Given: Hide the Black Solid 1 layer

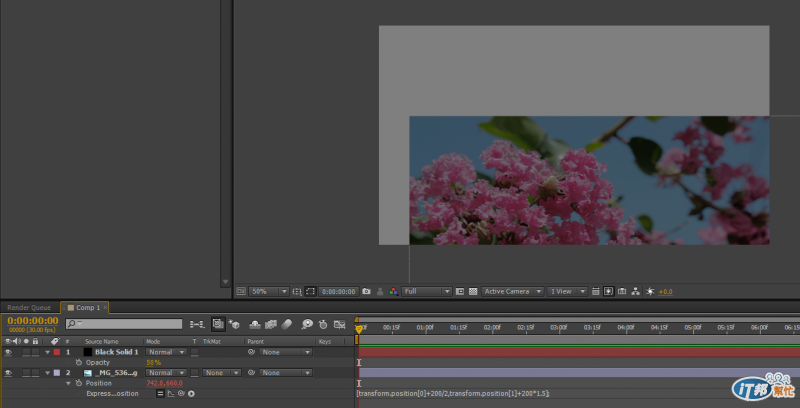Looking at the screenshot, I should (x=8, y=352).
